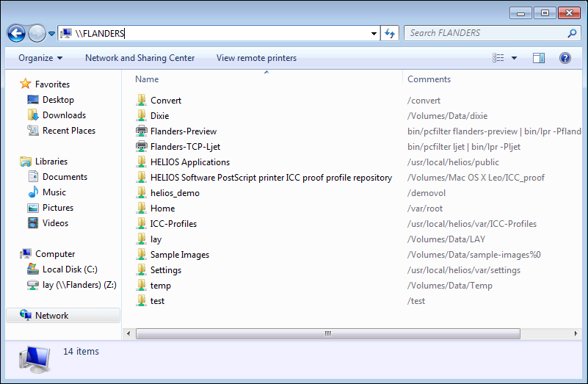Click the scrollbar right arrow
Screen dimensions: 588x384
click(576, 333)
